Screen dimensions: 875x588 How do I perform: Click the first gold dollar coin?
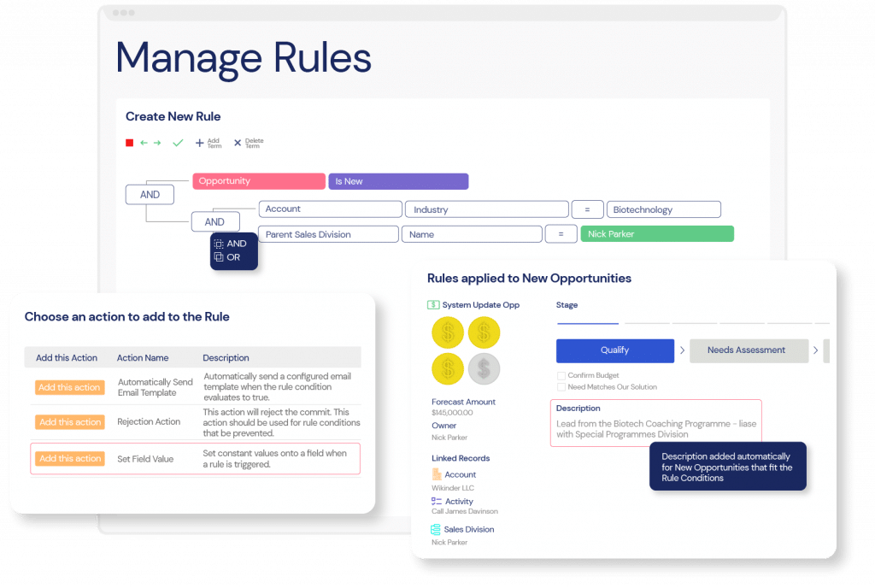(x=448, y=332)
